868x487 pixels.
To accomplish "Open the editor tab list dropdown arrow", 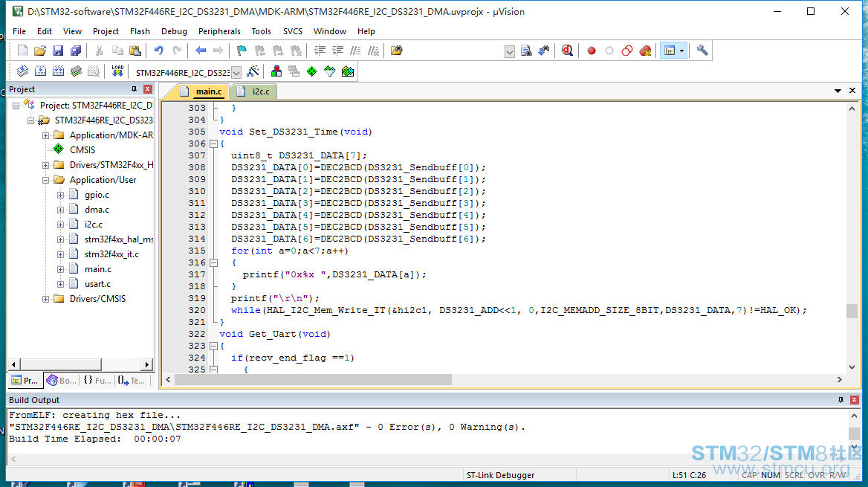I will (x=838, y=90).
